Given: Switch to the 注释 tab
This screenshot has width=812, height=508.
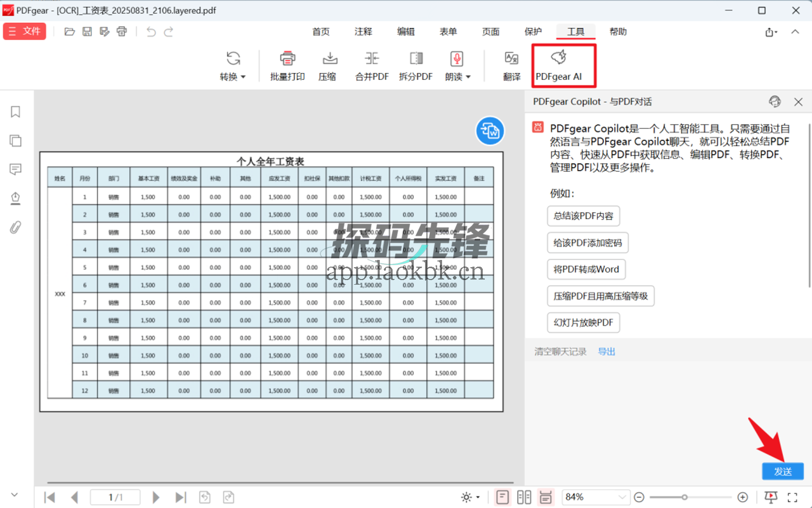Looking at the screenshot, I should [363, 32].
